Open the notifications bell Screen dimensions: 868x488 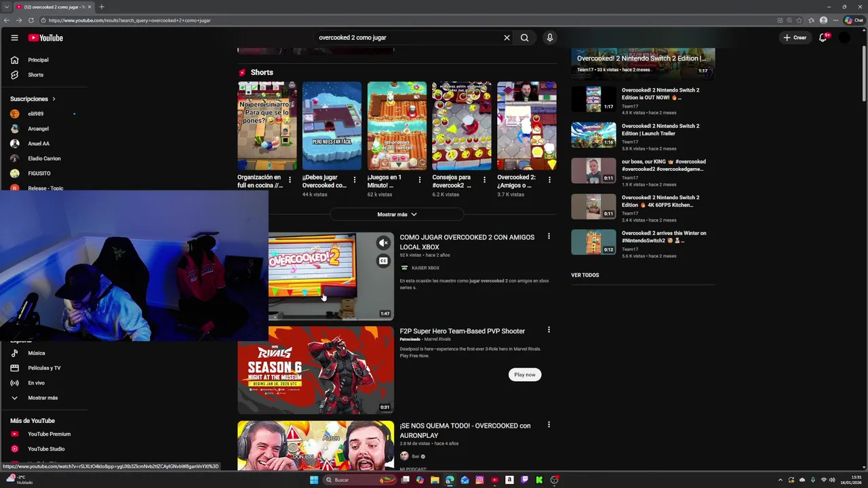(823, 38)
